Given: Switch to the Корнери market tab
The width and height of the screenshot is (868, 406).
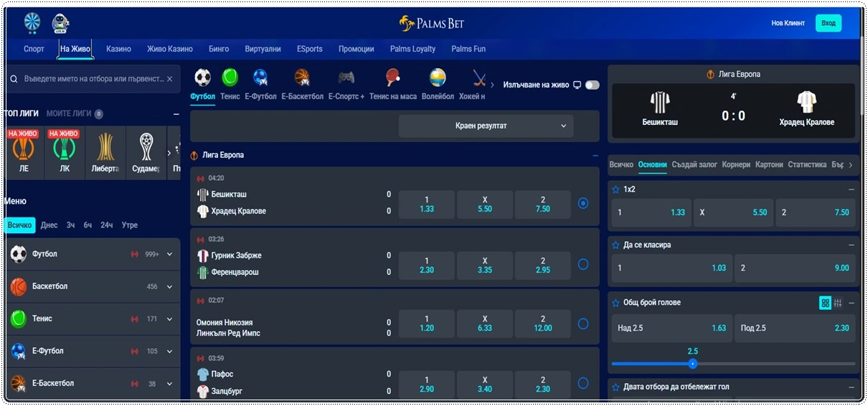Looking at the screenshot, I should (x=737, y=164).
